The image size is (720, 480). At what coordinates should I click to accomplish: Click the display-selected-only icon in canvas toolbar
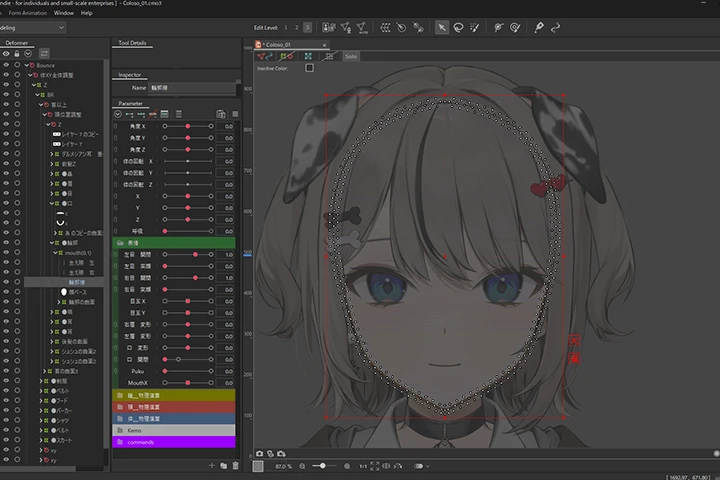click(308, 56)
